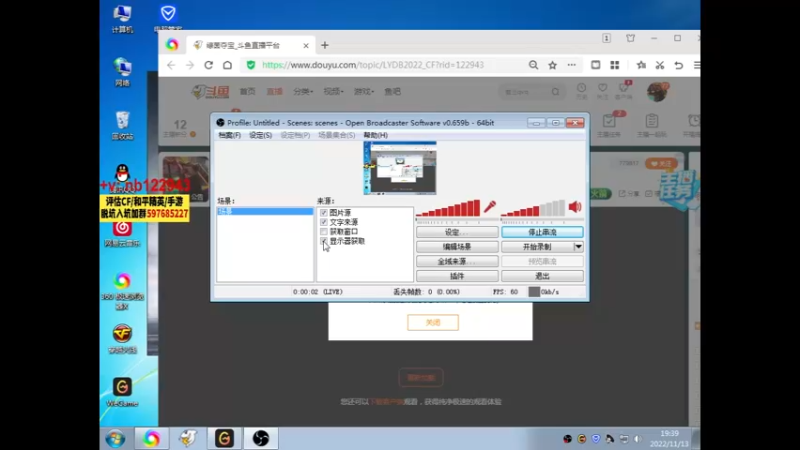800x450 pixels.
Task: Click the OBS 退出 button
Action: [x=542, y=276]
